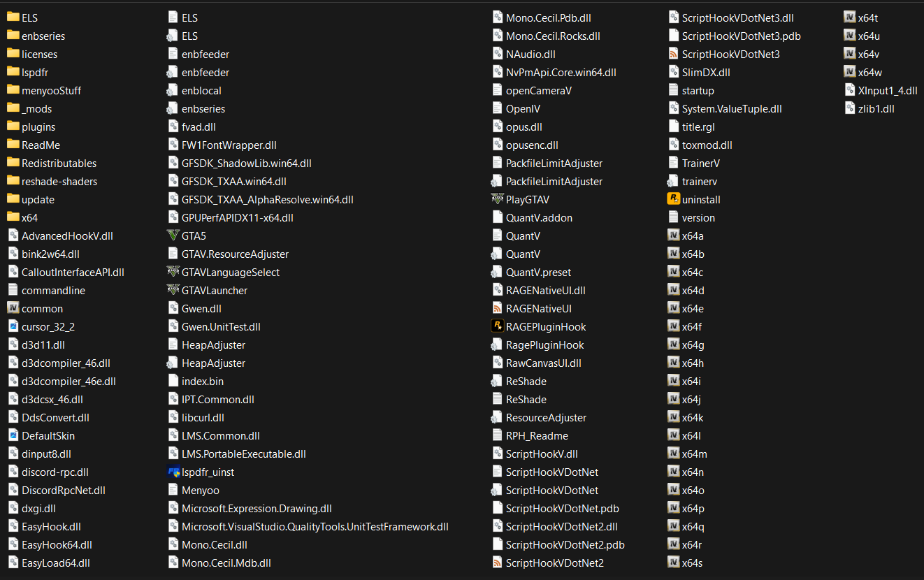Click the cursor_32_2 image file icon

tap(13, 326)
